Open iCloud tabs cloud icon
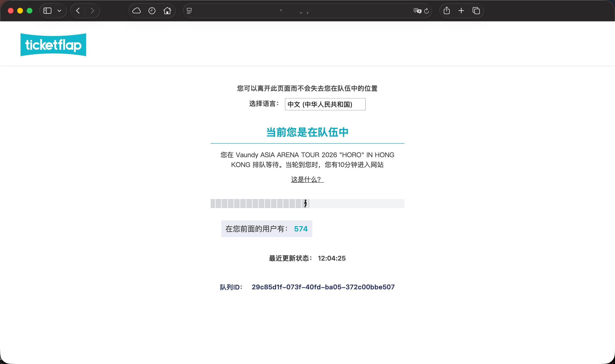The width and height of the screenshot is (615, 364). coord(136,11)
